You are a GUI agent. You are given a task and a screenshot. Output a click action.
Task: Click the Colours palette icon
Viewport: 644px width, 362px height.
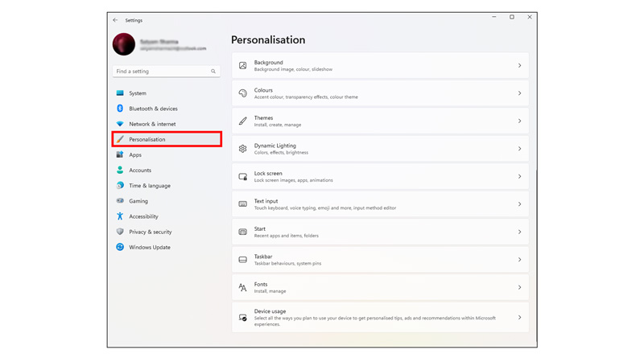(243, 93)
